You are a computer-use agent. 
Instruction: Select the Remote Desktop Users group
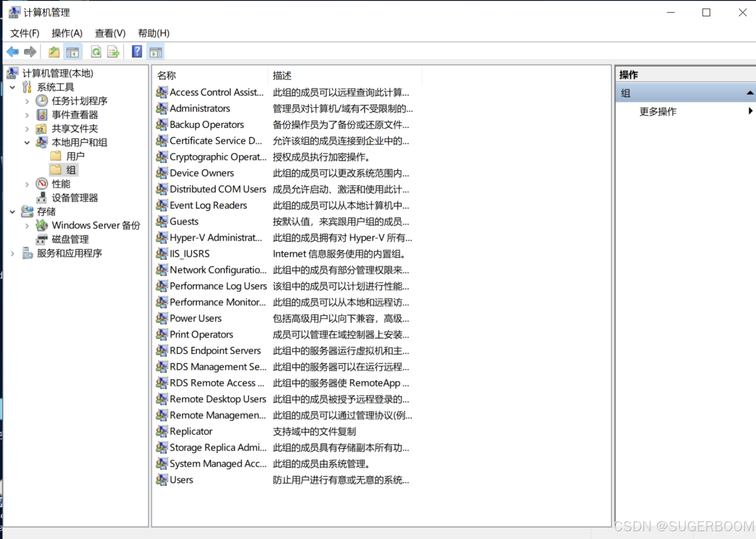tap(218, 399)
